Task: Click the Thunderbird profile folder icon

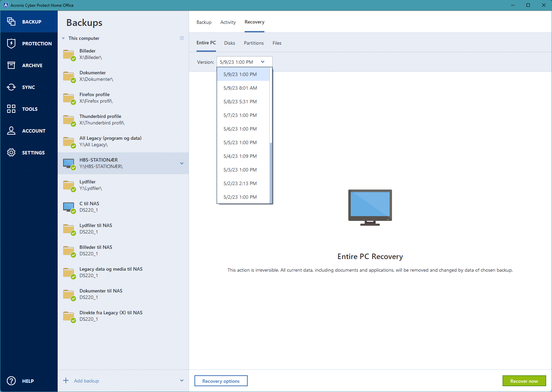Action: (69, 120)
